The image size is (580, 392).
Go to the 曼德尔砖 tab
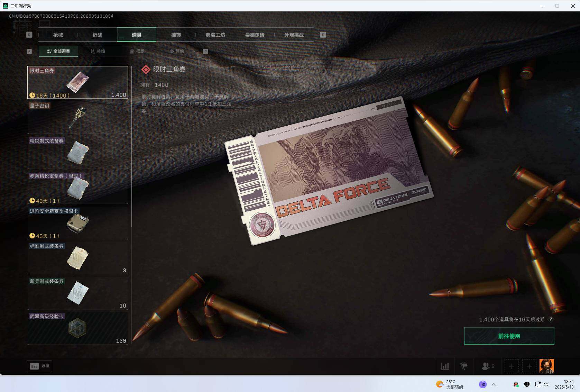point(255,35)
